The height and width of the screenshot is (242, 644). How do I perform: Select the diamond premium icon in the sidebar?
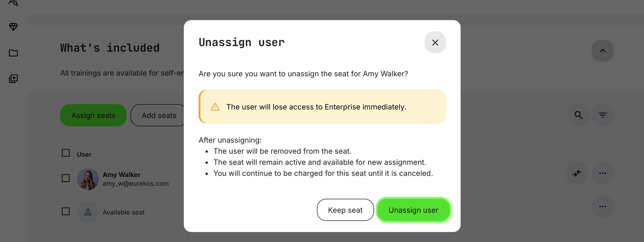(14, 27)
